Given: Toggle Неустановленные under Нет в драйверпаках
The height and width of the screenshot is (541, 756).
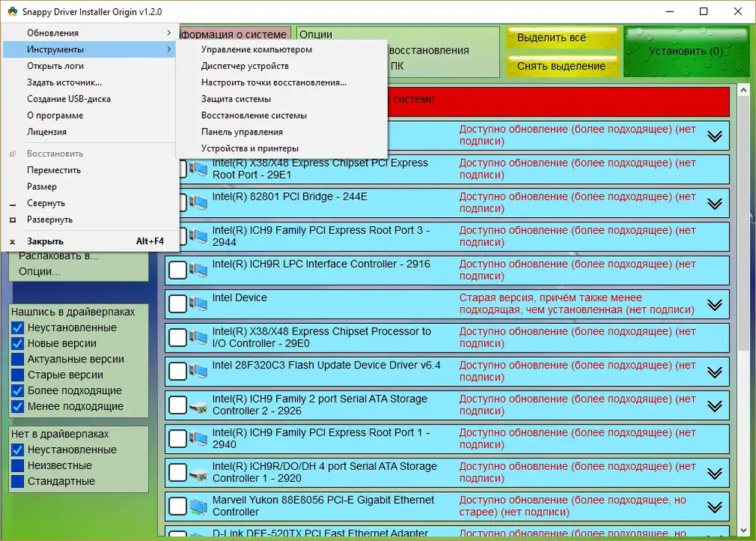Looking at the screenshot, I should [x=18, y=449].
